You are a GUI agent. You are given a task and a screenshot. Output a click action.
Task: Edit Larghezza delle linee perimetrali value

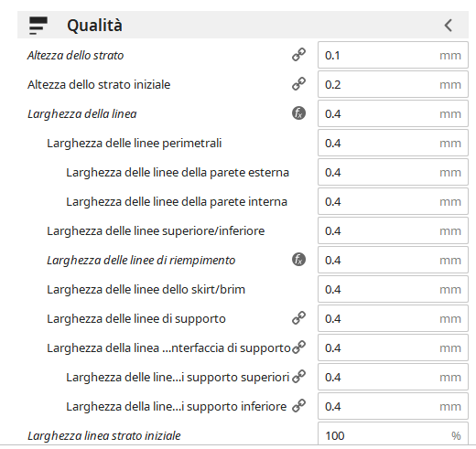[x=393, y=143]
